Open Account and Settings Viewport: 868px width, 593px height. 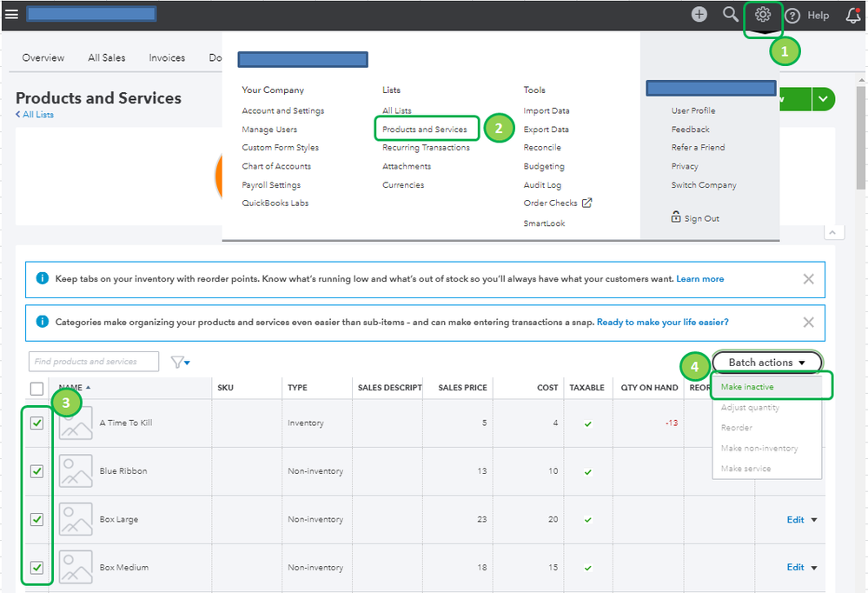point(283,110)
